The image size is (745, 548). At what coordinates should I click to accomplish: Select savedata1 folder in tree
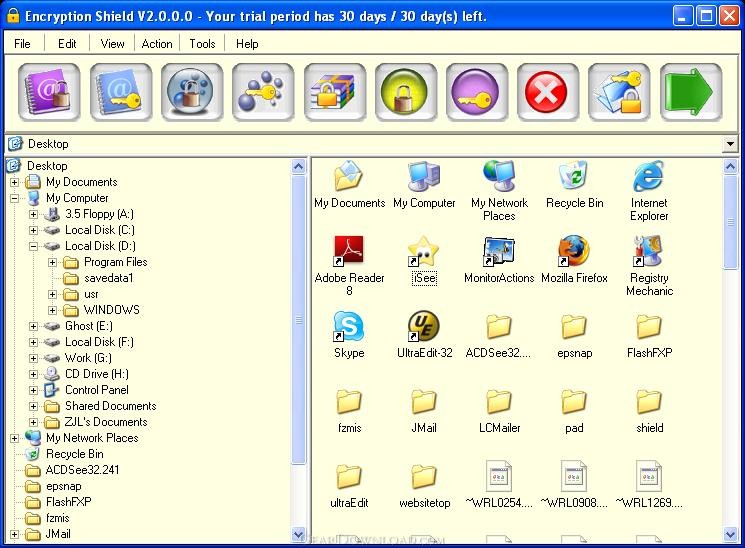(108, 278)
